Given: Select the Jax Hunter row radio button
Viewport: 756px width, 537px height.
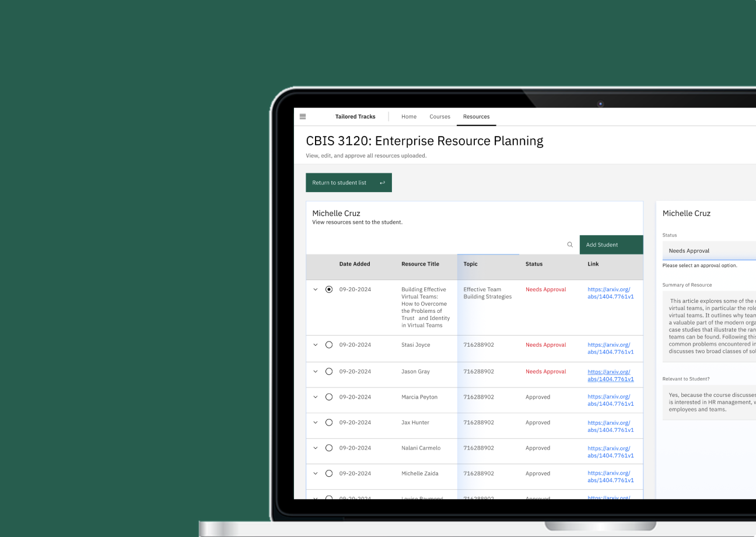Looking at the screenshot, I should pyautogui.click(x=329, y=423).
